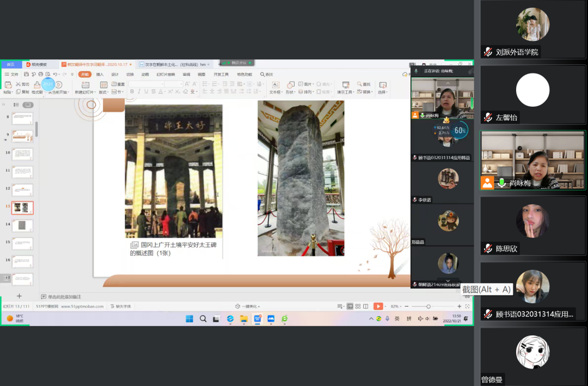
Task: Open Presentation Tools (演示工具)
Action: [345, 85]
